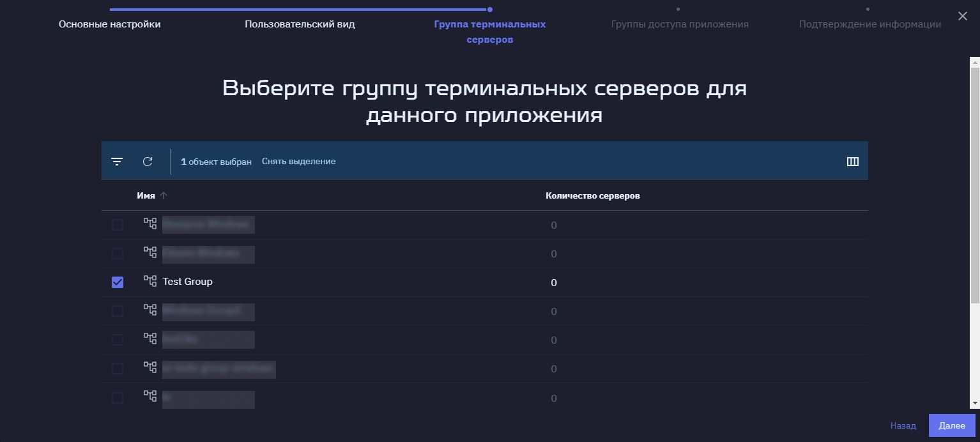Sort by Количество серверов column header
This screenshot has height=442, width=980.
[593, 196]
